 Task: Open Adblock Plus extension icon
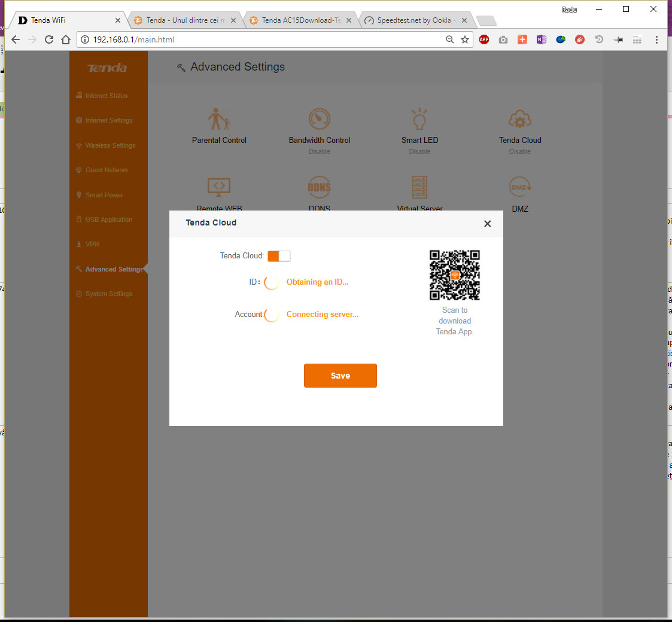point(484,40)
